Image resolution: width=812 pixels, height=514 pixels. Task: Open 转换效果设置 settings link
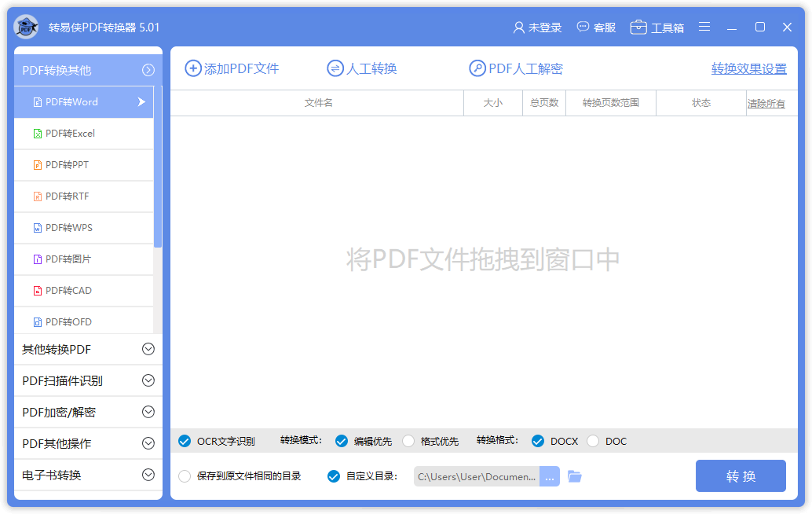click(x=748, y=69)
